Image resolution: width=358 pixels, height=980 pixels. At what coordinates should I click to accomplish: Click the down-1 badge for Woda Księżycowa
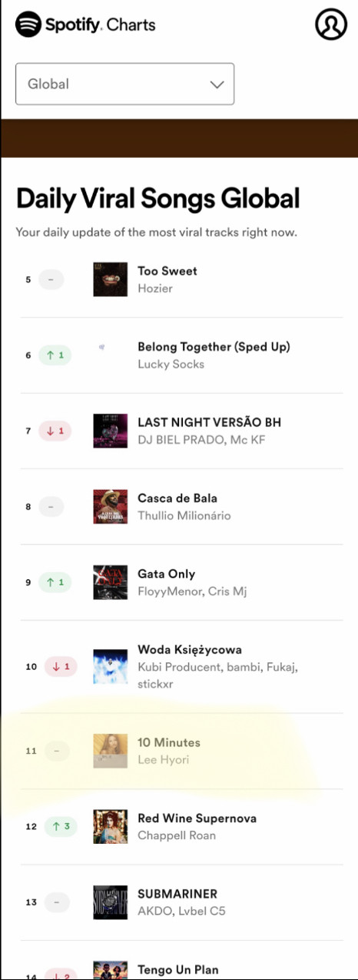pyautogui.click(x=61, y=666)
